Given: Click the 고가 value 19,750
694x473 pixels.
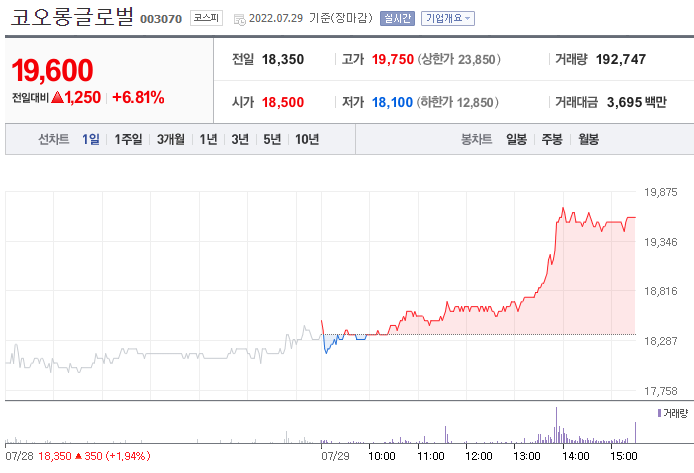Looking at the screenshot, I should click(393, 59).
